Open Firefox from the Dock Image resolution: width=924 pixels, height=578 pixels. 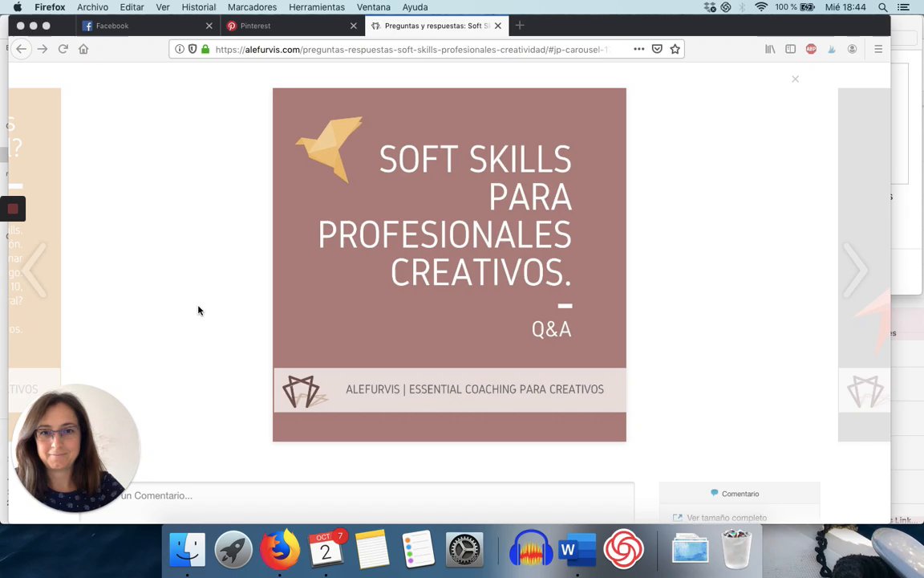click(x=279, y=549)
